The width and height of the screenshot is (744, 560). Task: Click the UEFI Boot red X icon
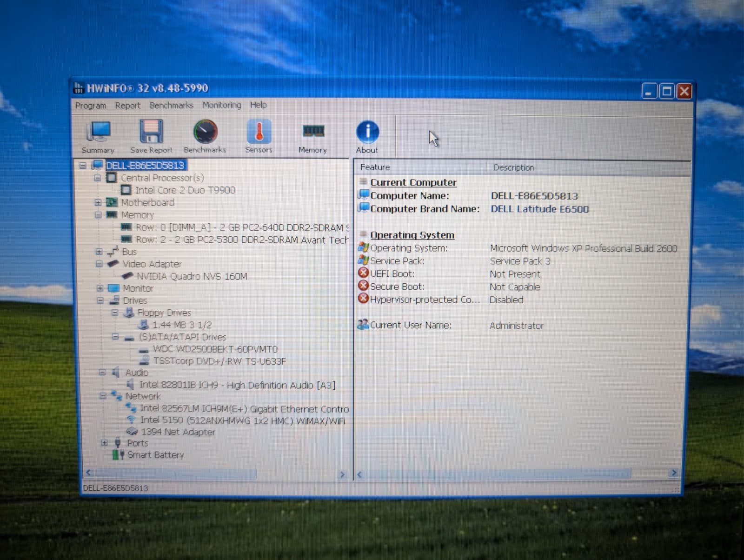363,273
